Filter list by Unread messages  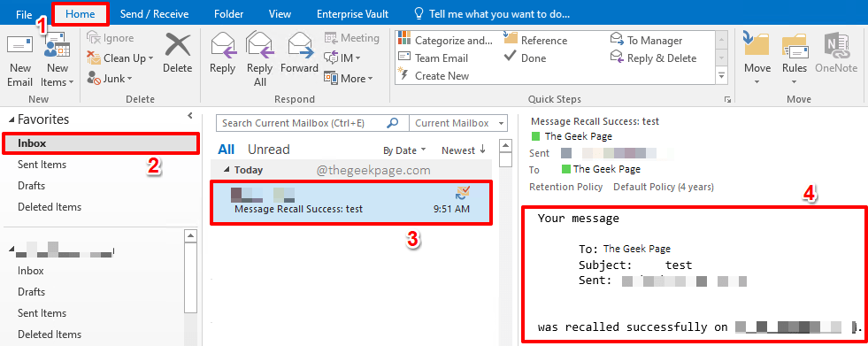pos(268,150)
